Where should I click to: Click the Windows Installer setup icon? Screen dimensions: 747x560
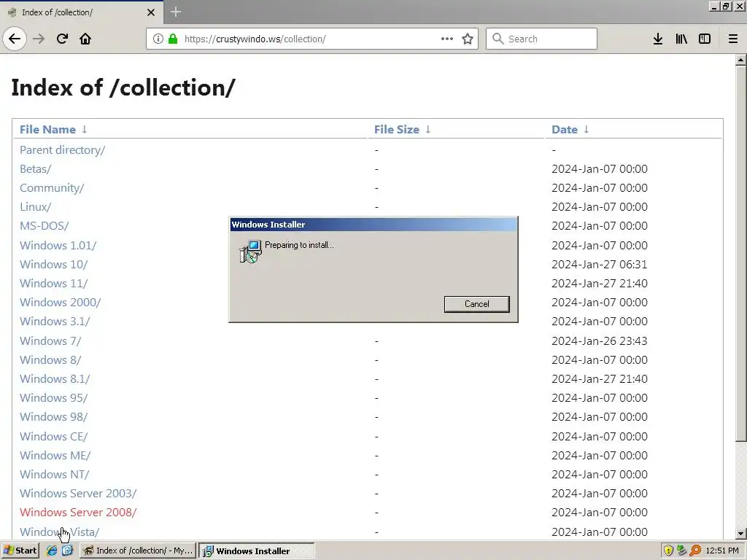point(250,252)
